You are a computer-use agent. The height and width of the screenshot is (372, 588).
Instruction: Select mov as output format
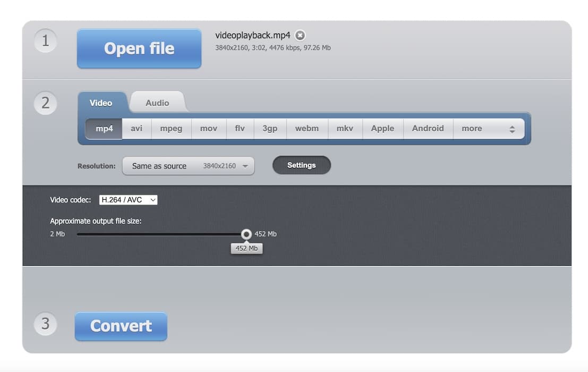[208, 129]
